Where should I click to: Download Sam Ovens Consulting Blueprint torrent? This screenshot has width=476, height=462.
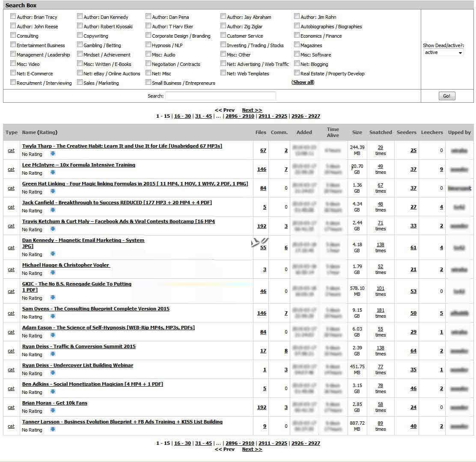(53, 316)
